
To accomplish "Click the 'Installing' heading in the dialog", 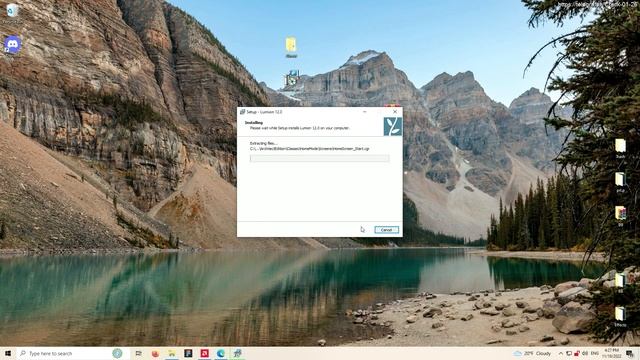I will click(x=253, y=122).
